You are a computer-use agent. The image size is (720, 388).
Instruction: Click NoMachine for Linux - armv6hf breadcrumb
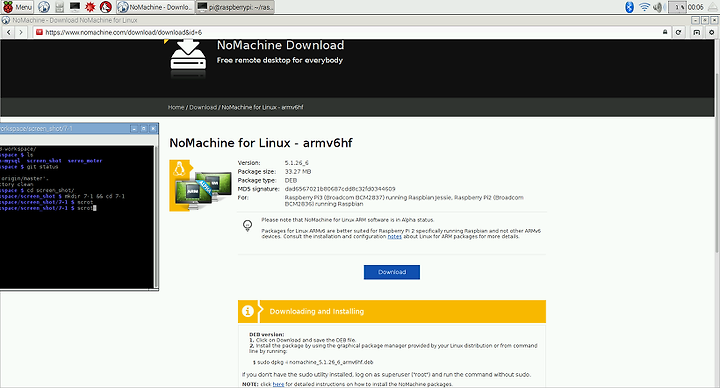tap(262, 107)
